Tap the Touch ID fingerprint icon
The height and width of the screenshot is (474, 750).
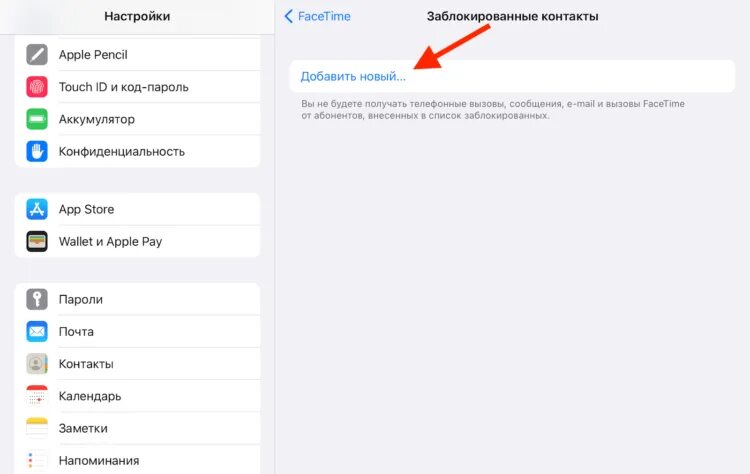(37, 87)
